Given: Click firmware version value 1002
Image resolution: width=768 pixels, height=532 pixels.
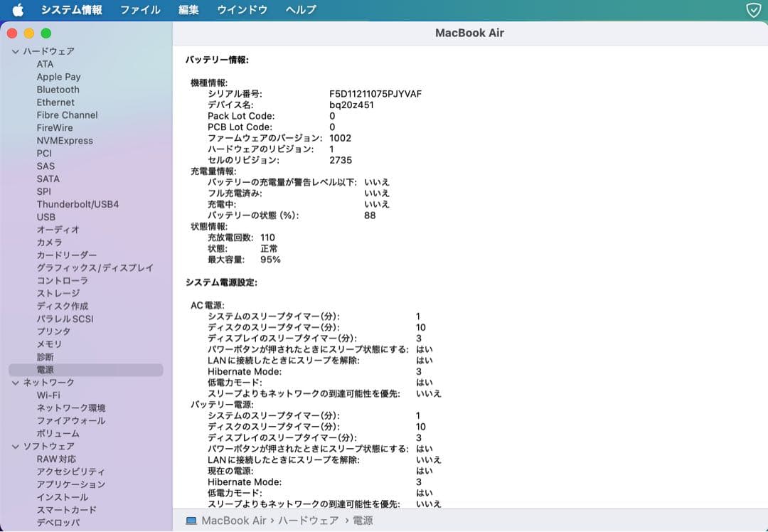Looking at the screenshot, I should (340, 138).
